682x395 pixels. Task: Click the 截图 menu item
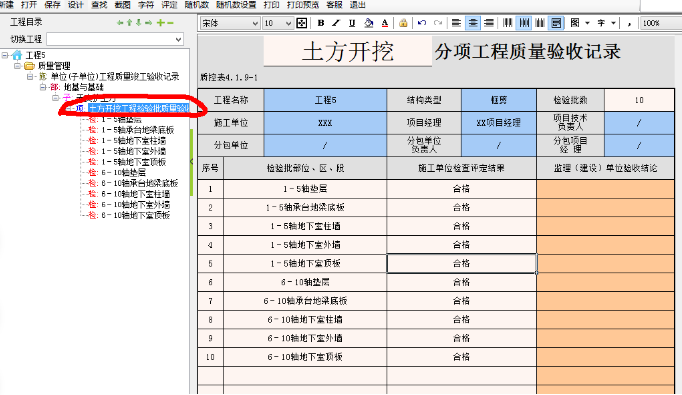123,5
